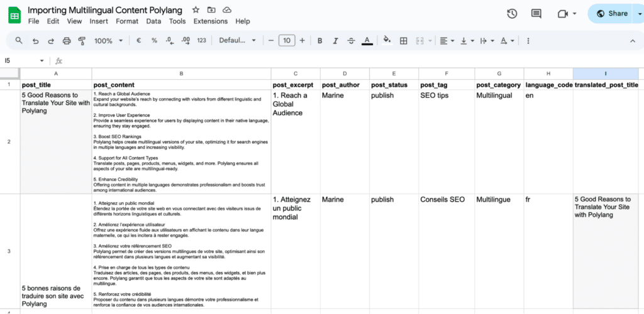Increase decimal places
The image size is (644, 314).
(x=186, y=41)
